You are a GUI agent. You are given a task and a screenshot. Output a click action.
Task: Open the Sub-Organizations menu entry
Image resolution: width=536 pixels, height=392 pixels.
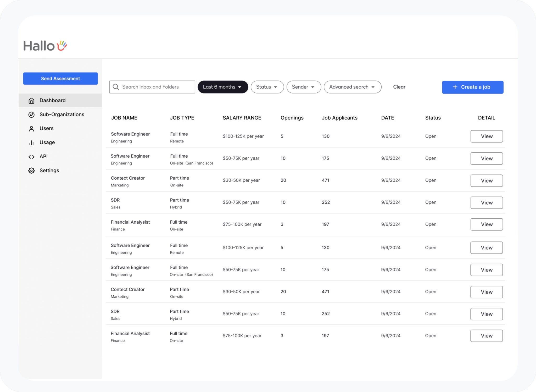coord(62,114)
